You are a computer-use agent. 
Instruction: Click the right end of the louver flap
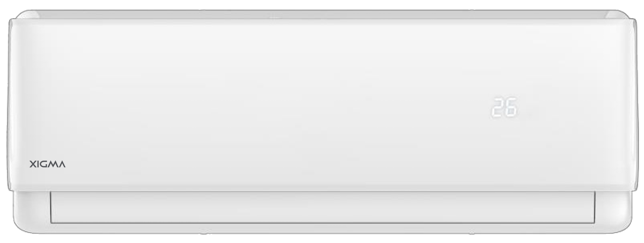[x=591, y=208]
